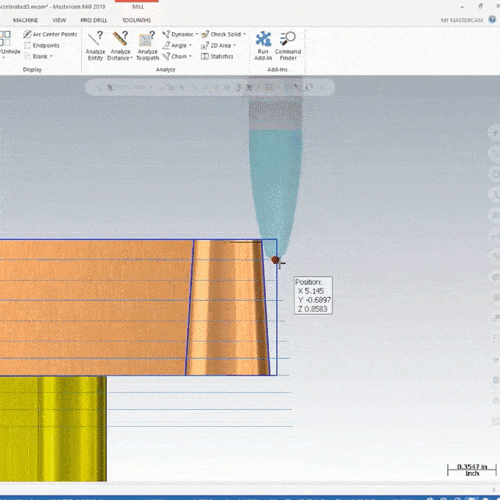The image size is (500, 500).
Task: Open the Angle dropdown arrow
Action: 190,45
